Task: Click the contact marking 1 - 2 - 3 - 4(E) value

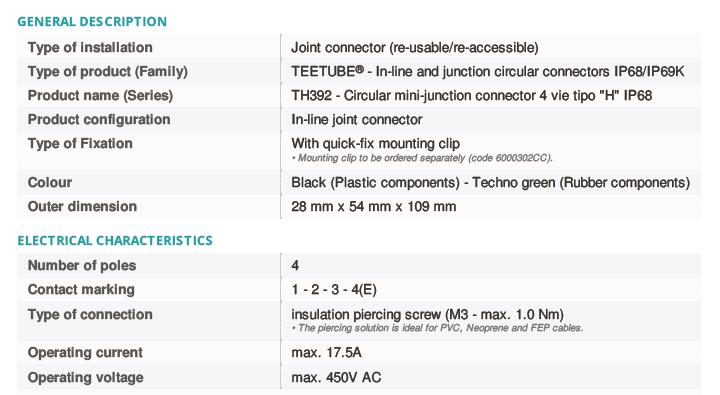Action: [x=334, y=290]
